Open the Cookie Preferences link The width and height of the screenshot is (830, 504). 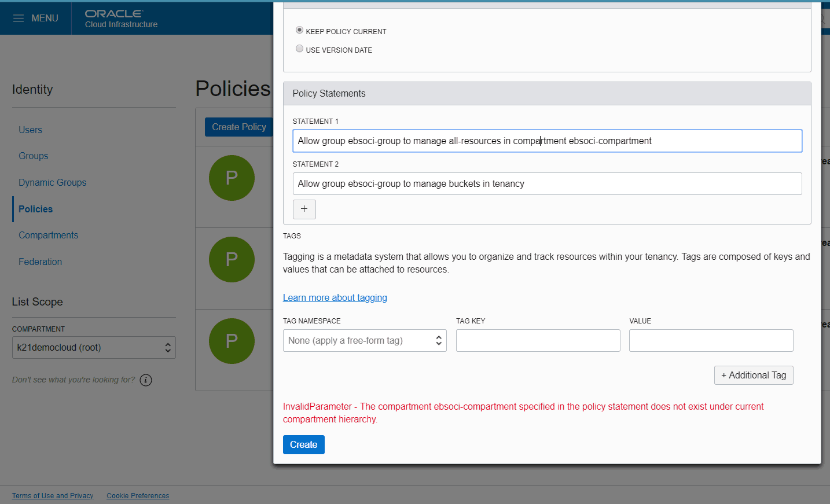pos(137,495)
